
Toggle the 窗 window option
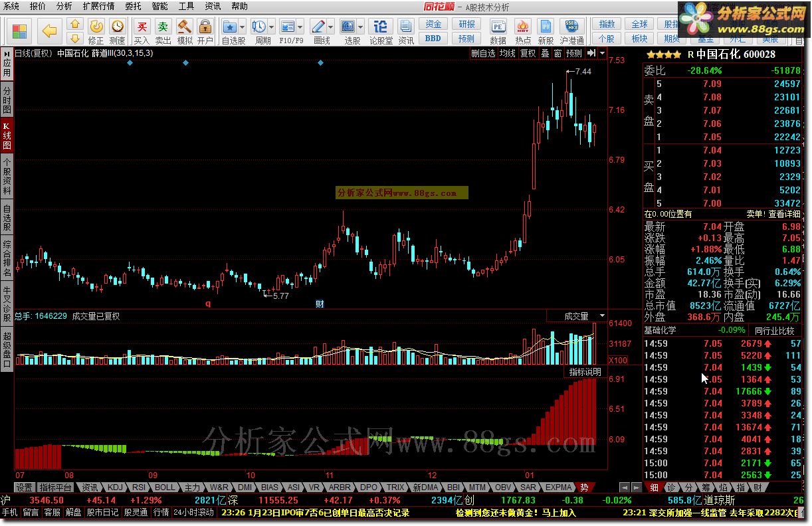pos(558,53)
